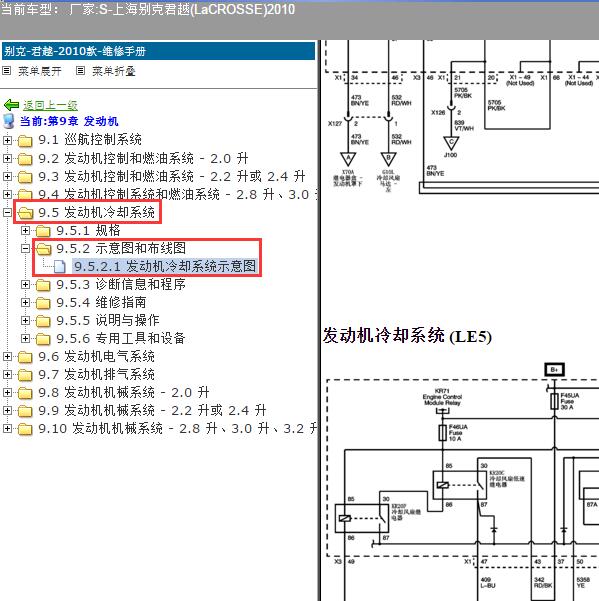Viewport: 599px width, 601px height.
Task: Expand the 9.10 发动机机械系统 node
Action: click(7, 429)
